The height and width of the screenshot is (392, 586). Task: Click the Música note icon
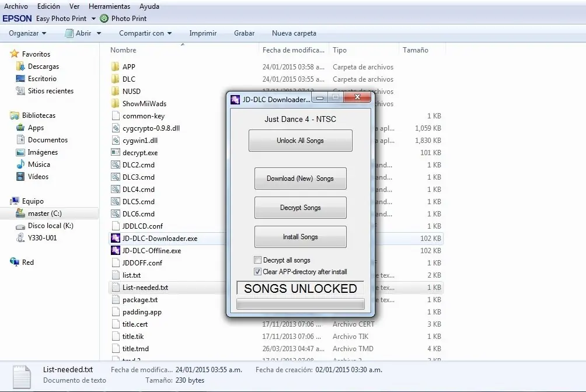coord(20,164)
